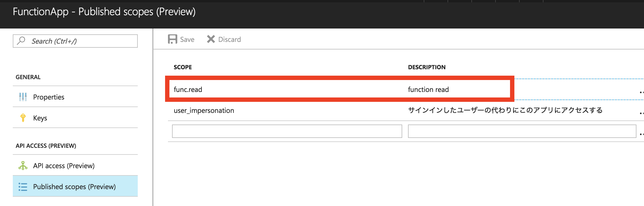Screen dimensions: 644x206
Task: Click the empty new scope name field
Action: coord(287,131)
